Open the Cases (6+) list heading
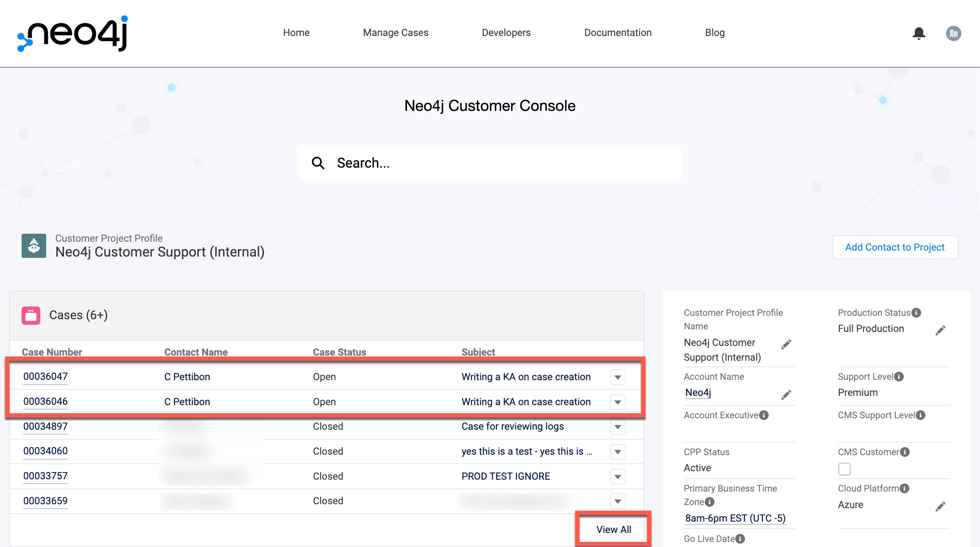Viewport: 980px width, 547px height. click(x=78, y=315)
